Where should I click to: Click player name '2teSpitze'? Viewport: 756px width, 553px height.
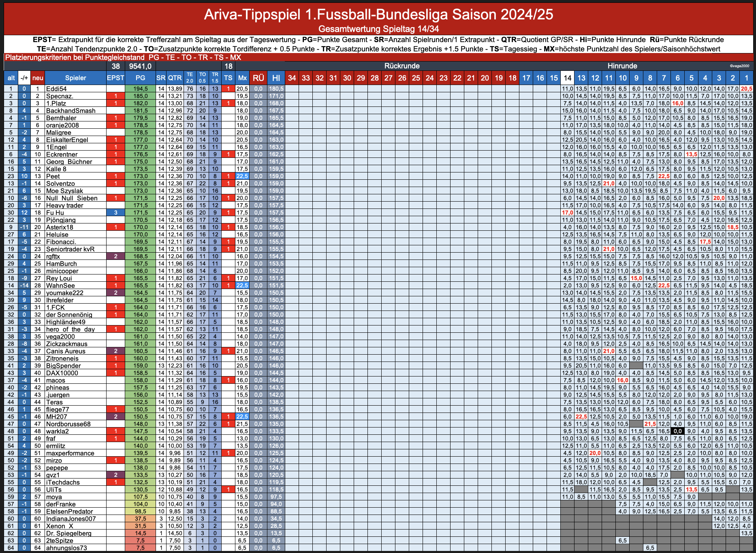tap(60, 540)
